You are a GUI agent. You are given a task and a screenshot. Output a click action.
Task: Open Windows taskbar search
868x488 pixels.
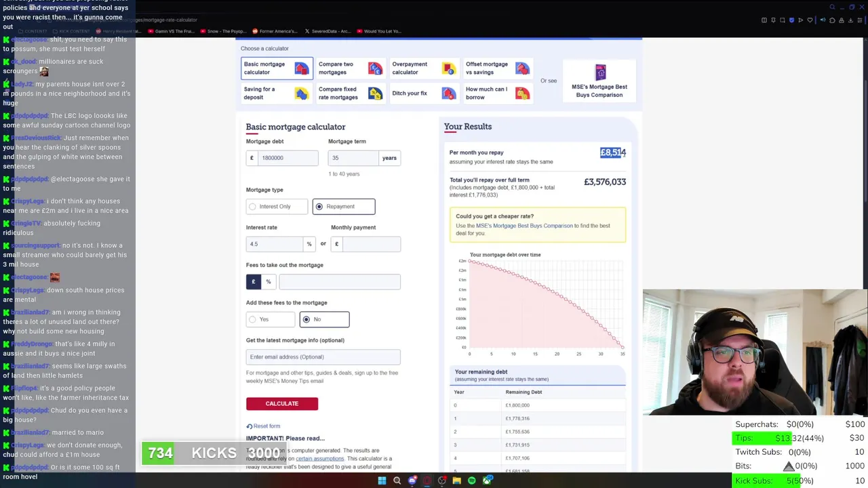(x=397, y=481)
